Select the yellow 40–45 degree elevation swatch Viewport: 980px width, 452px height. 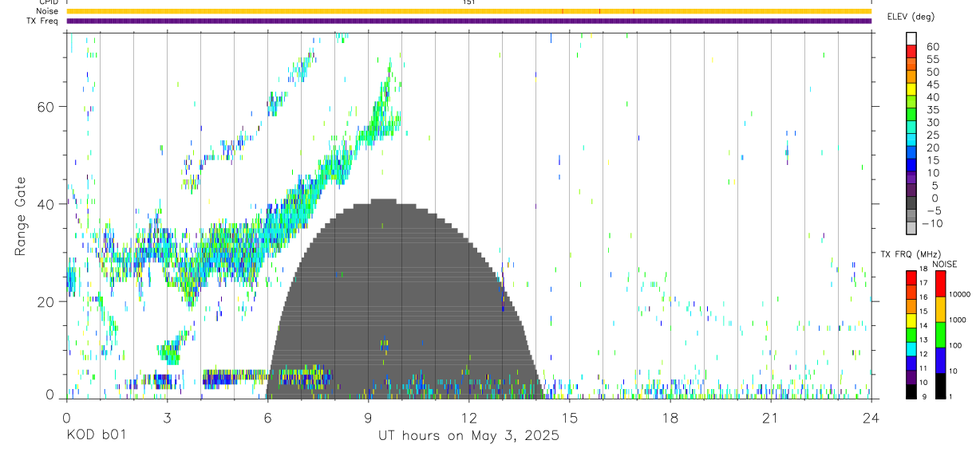911,91
